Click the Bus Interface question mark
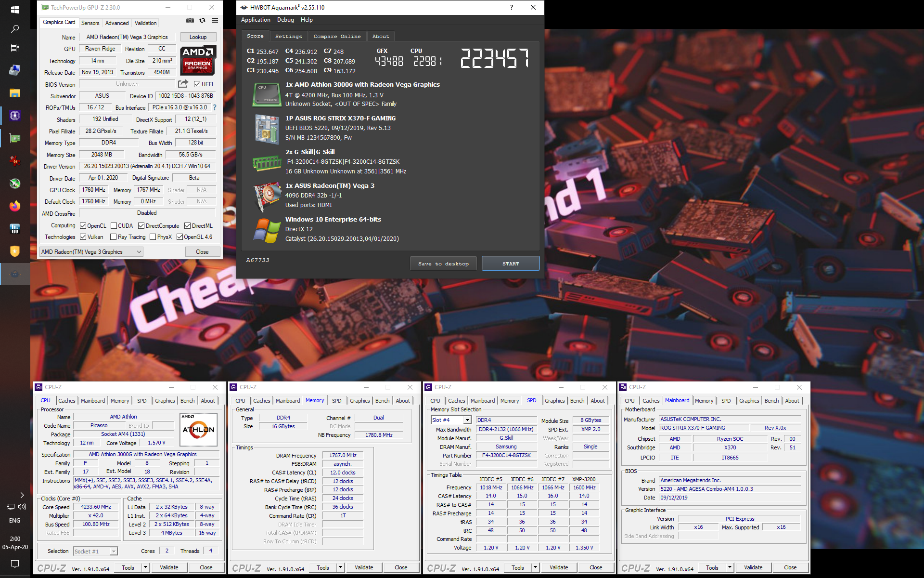This screenshot has width=924, height=578. [215, 107]
